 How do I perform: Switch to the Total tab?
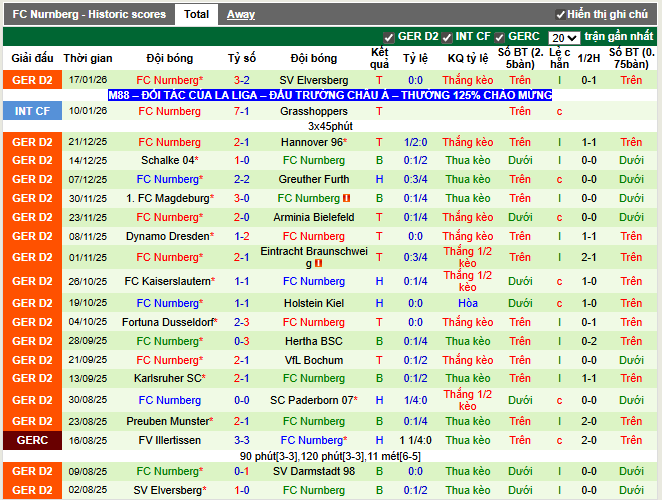tap(196, 14)
